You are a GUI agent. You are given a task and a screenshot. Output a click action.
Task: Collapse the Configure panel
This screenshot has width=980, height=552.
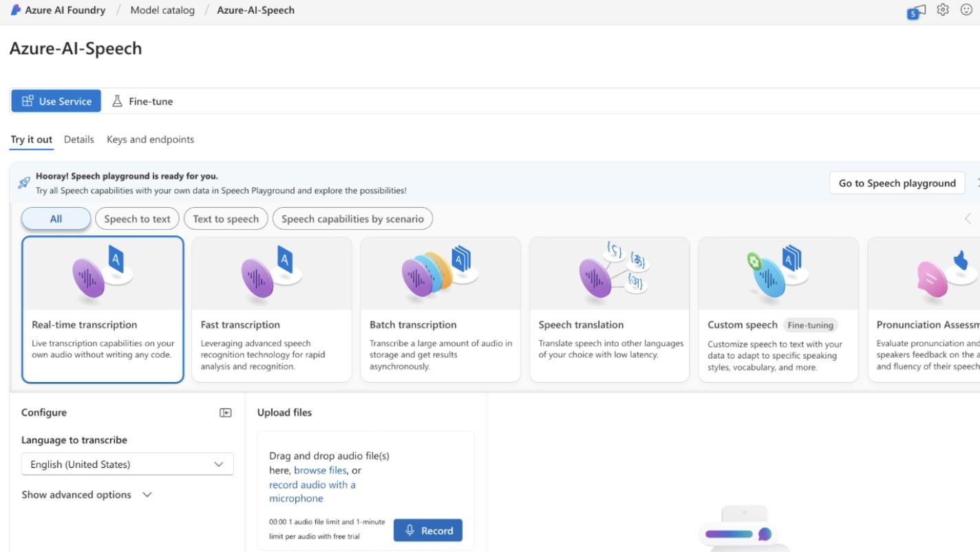(x=225, y=412)
